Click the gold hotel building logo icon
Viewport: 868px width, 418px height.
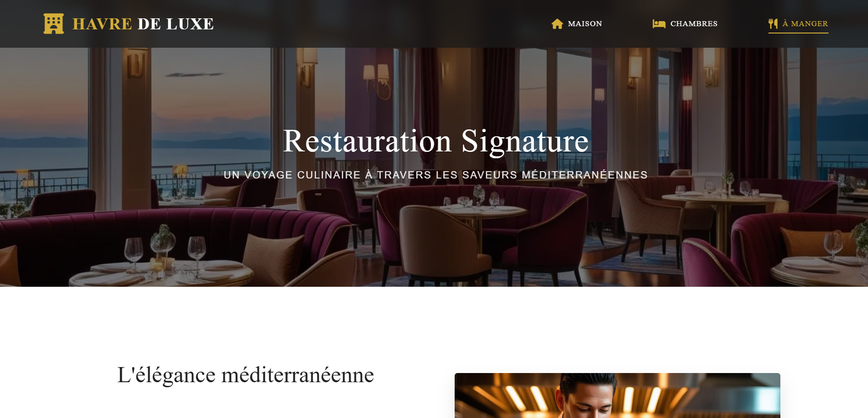click(x=54, y=23)
